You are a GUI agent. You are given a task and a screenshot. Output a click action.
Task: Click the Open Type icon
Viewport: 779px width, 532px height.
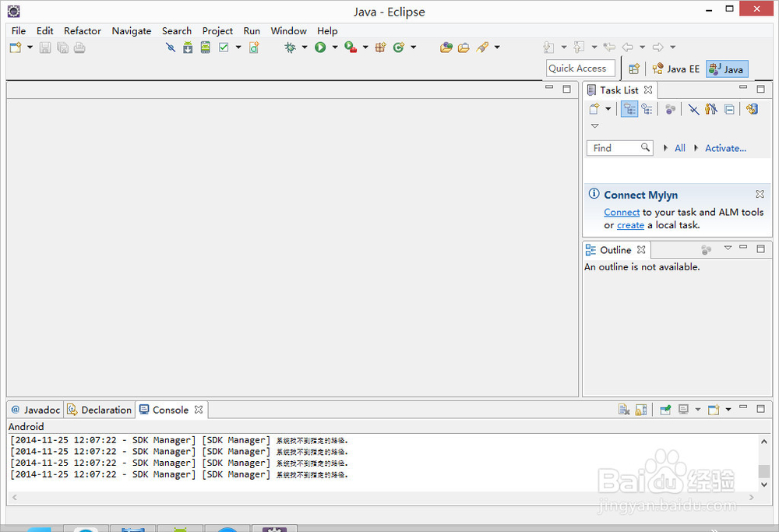pos(446,48)
